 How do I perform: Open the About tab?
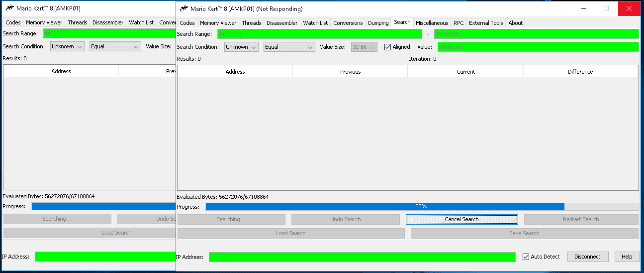pos(516,23)
